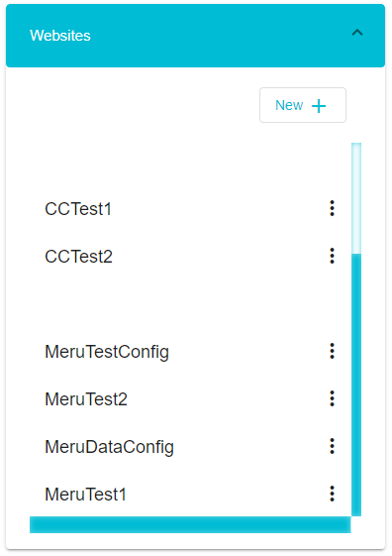
Task: Choose the MeruDataConfig website entry
Action: (x=109, y=447)
